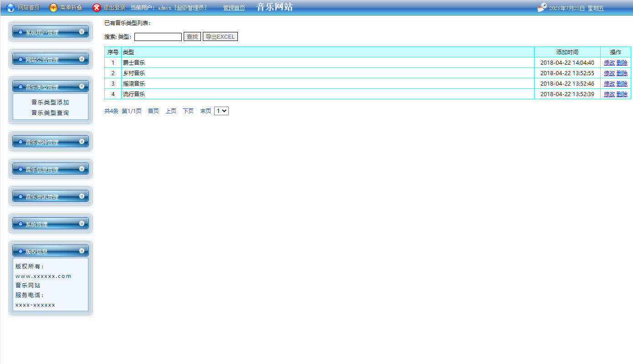Viewport: 633px width, 364px height.
Task: Select 音乐类型查询 in the sidebar
Action: (50, 113)
